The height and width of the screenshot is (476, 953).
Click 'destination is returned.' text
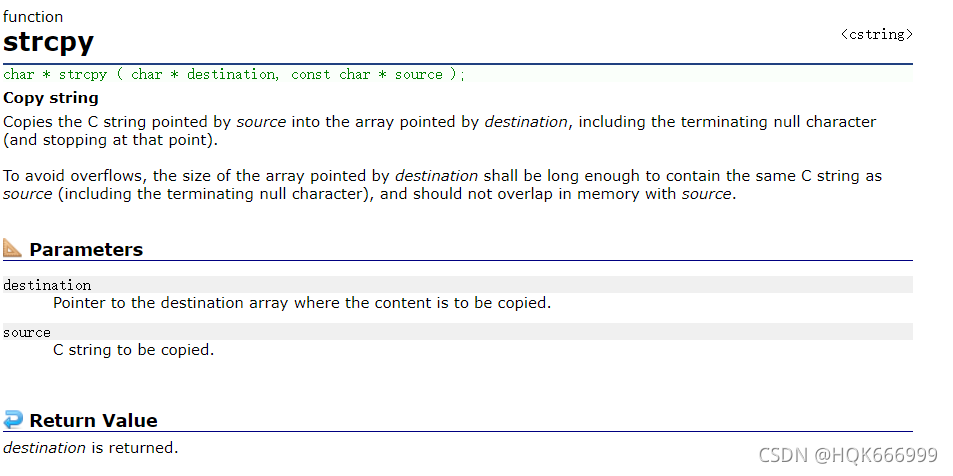(x=91, y=448)
